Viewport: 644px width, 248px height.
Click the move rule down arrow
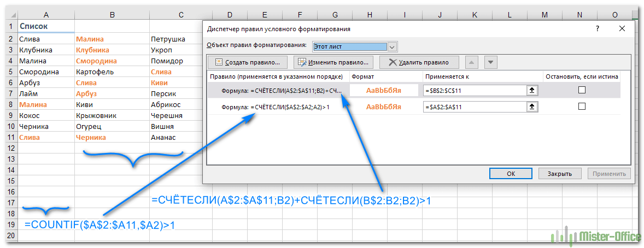490,62
